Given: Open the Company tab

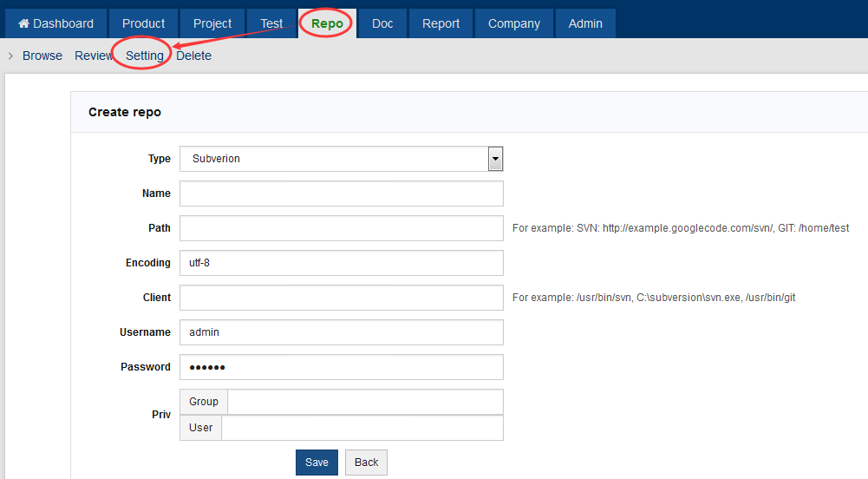Looking at the screenshot, I should point(513,23).
